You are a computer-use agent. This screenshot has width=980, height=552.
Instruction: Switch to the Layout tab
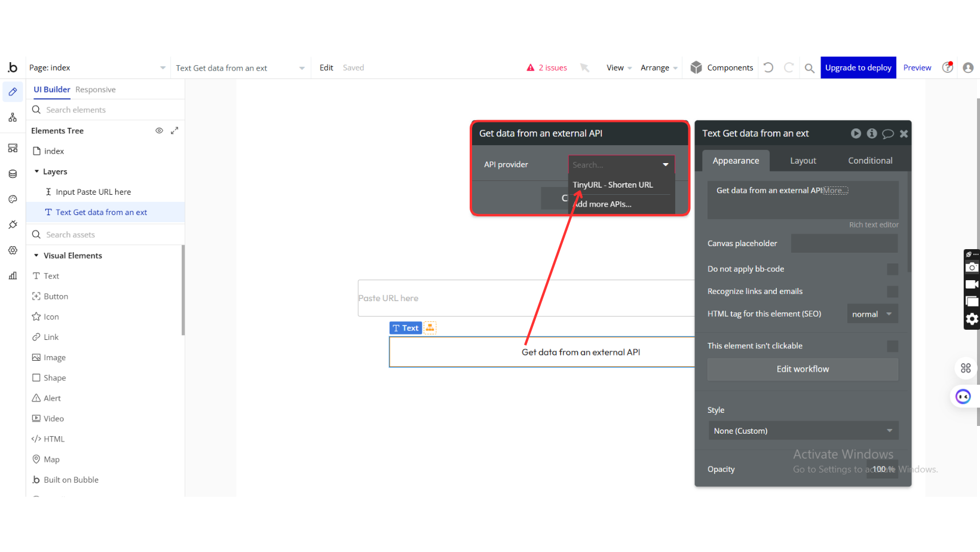[x=803, y=161]
